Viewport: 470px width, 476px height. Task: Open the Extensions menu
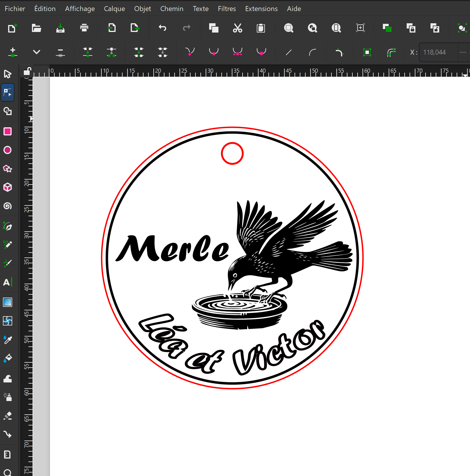point(261,9)
